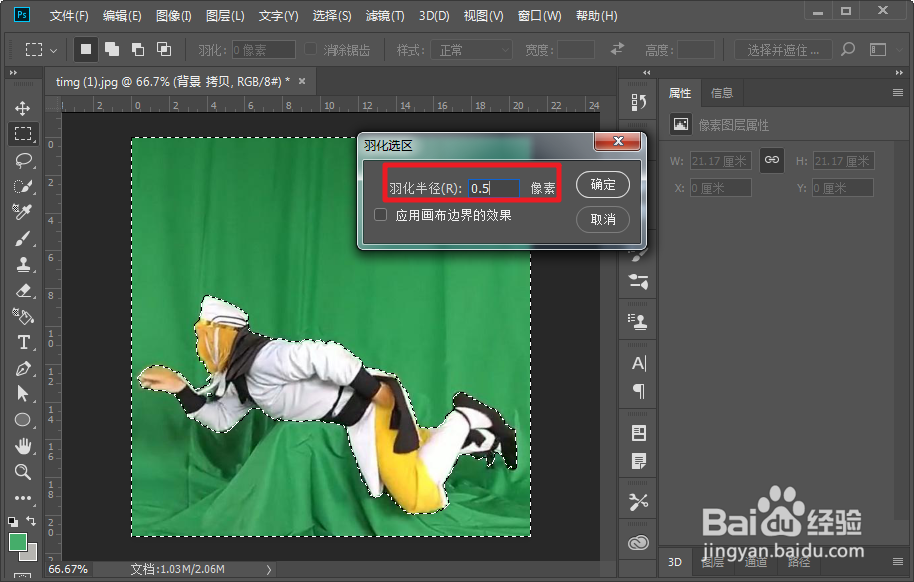Reset to default foreground and background colors
Viewport: 914px width, 582px height.
(12, 521)
